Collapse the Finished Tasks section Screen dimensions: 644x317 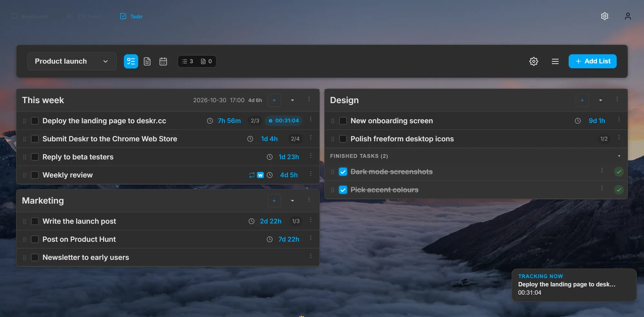(x=619, y=156)
